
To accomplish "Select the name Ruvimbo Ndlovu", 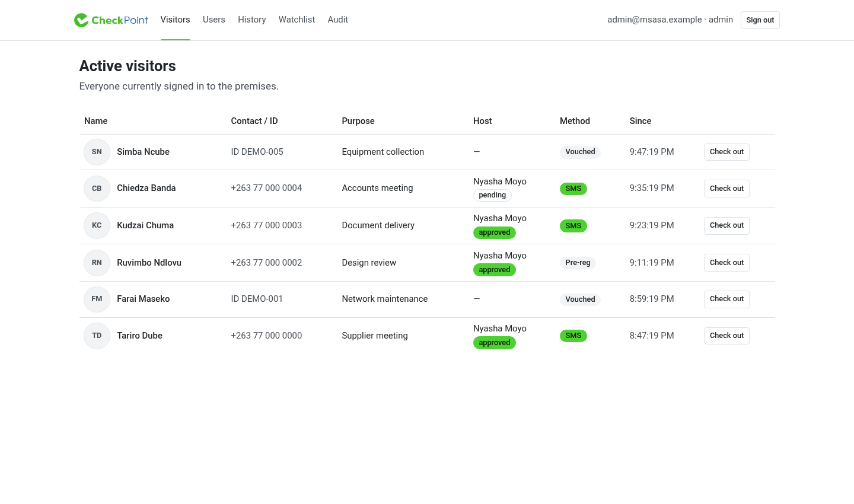I will [149, 263].
